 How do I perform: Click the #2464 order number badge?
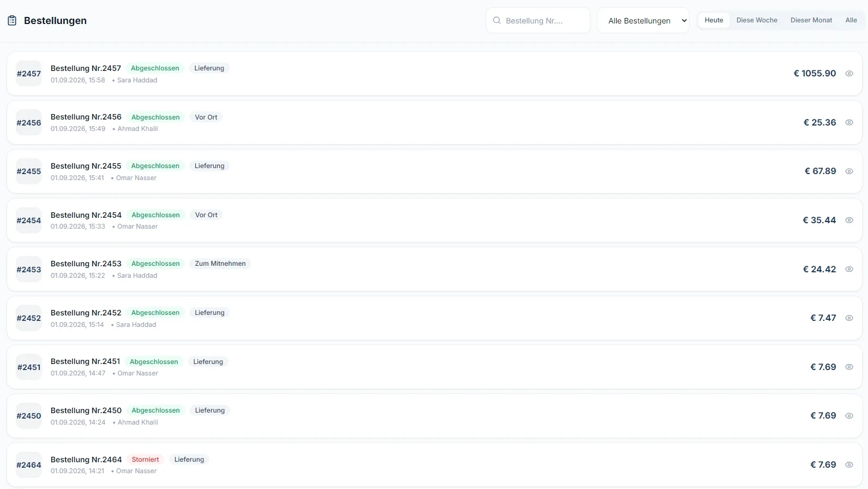click(x=29, y=465)
